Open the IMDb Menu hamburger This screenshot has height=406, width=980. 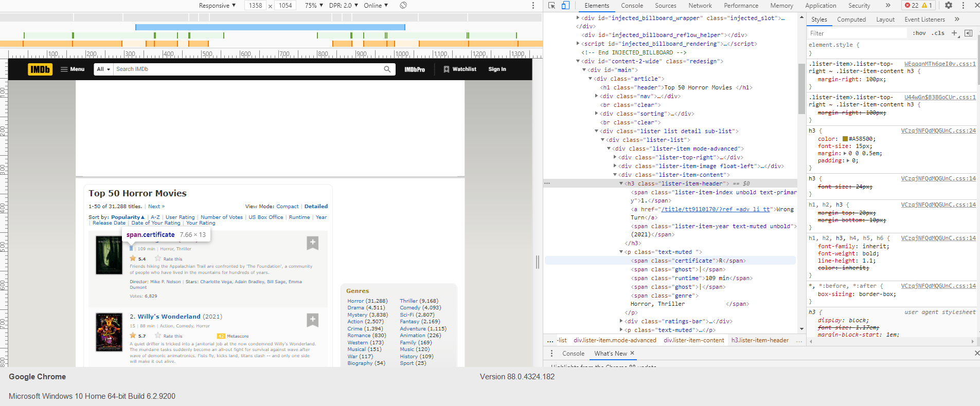(73, 69)
